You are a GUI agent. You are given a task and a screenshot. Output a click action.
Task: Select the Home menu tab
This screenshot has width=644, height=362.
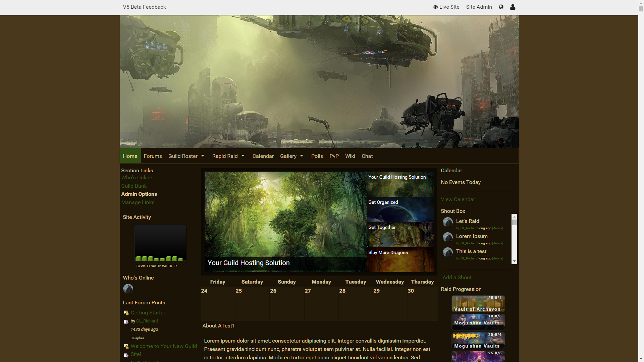(130, 156)
